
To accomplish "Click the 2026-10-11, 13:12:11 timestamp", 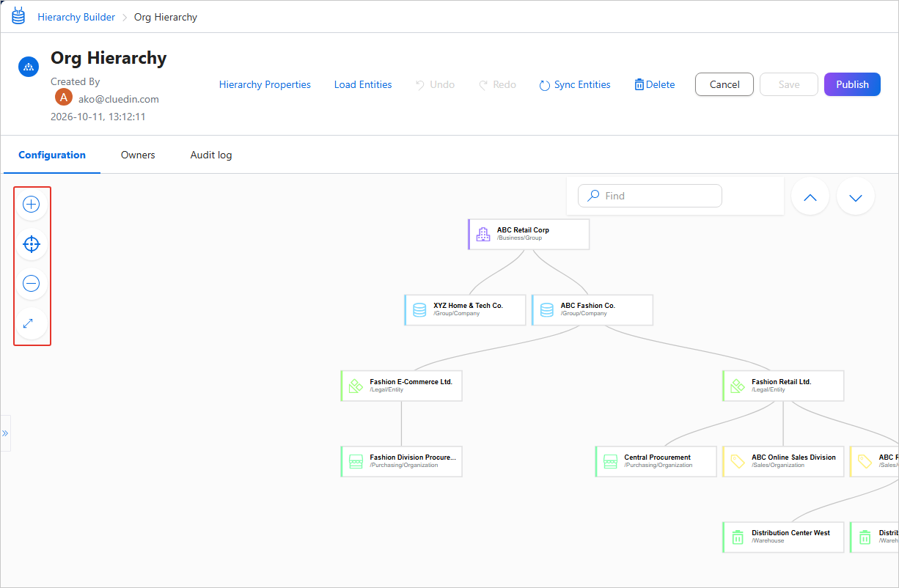I will click(98, 117).
